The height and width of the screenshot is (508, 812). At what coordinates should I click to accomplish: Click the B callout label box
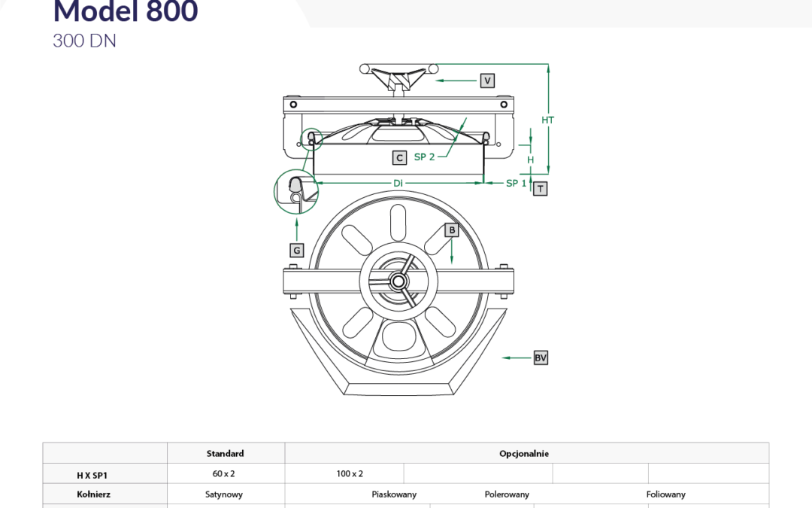coord(452,230)
